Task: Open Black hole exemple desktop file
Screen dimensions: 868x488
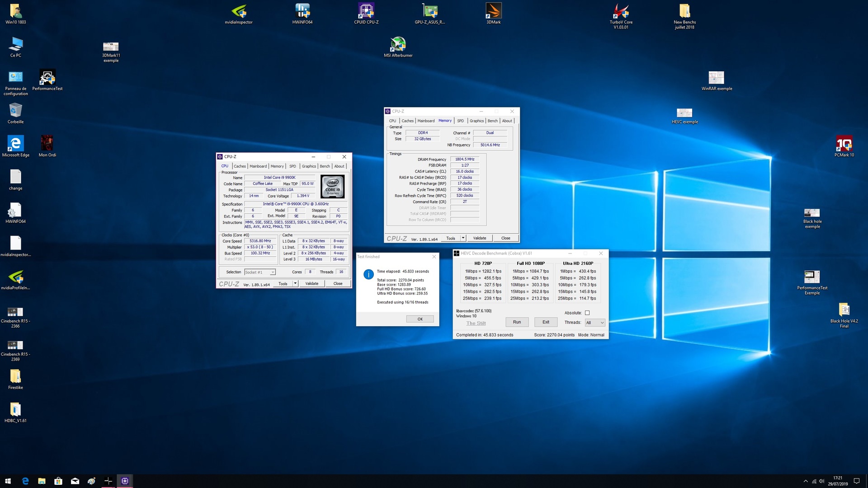Action: coord(812,218)
